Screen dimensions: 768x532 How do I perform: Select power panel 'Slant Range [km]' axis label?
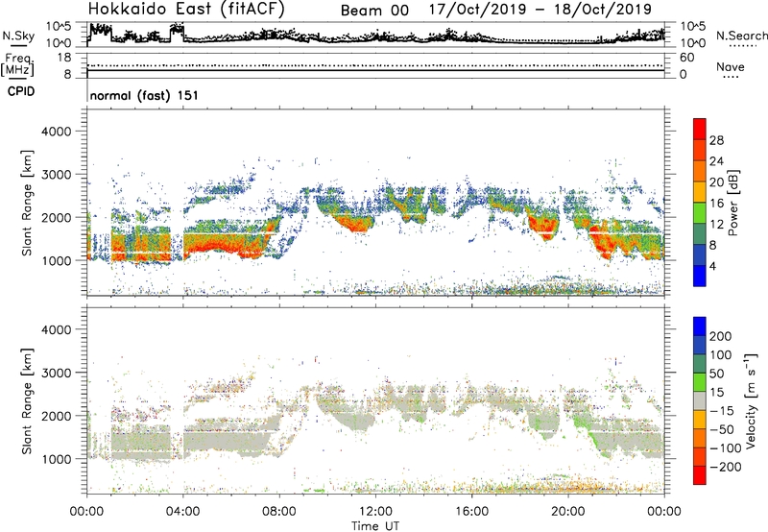[27, 203]
